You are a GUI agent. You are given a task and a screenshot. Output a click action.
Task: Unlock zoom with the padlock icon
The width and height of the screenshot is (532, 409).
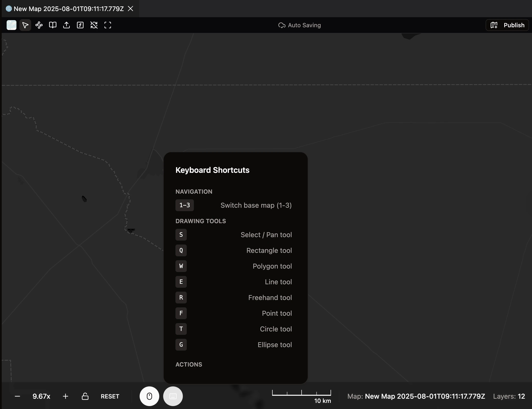tap(85, 396)
